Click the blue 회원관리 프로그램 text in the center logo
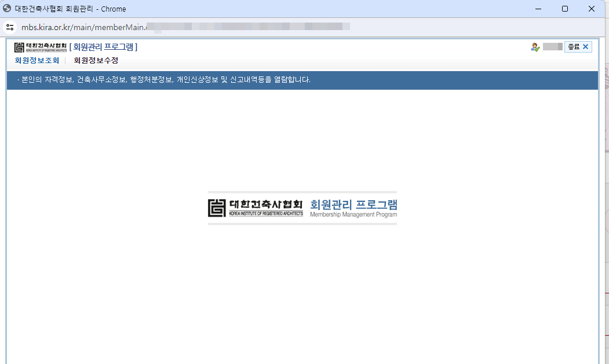609x364 pixels. coord(352,205)
